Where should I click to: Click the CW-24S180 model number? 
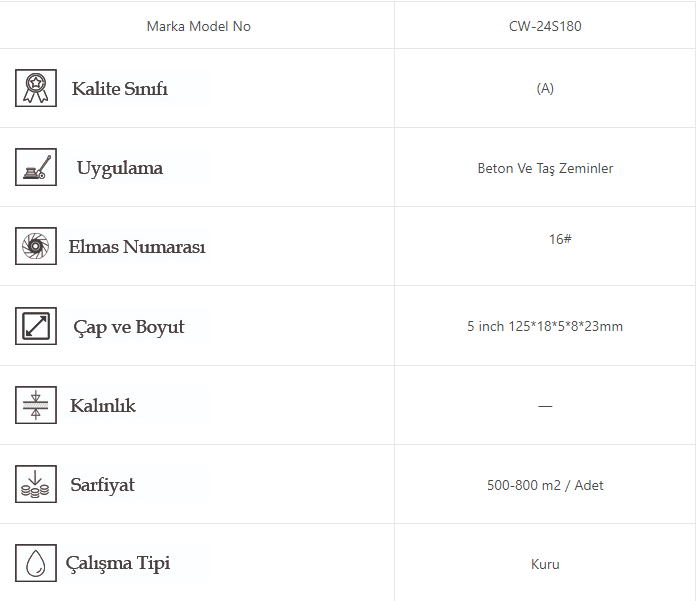coord(545,27)
